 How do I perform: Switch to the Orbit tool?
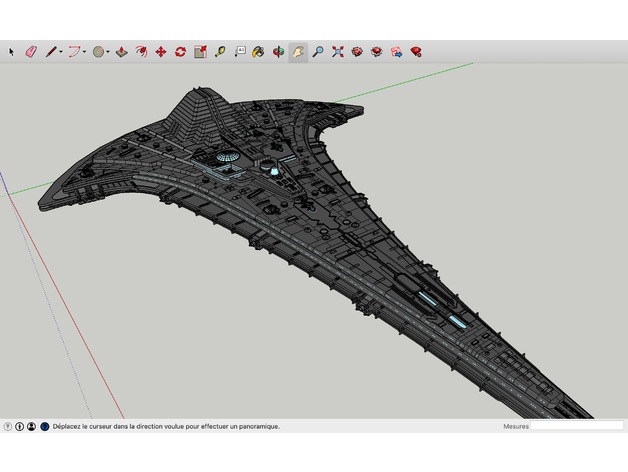click(x=278, y=52)
